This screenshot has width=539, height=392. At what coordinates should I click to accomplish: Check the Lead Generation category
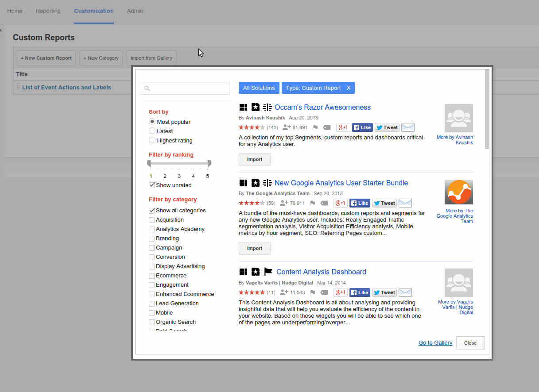click(x=152, y=304)
